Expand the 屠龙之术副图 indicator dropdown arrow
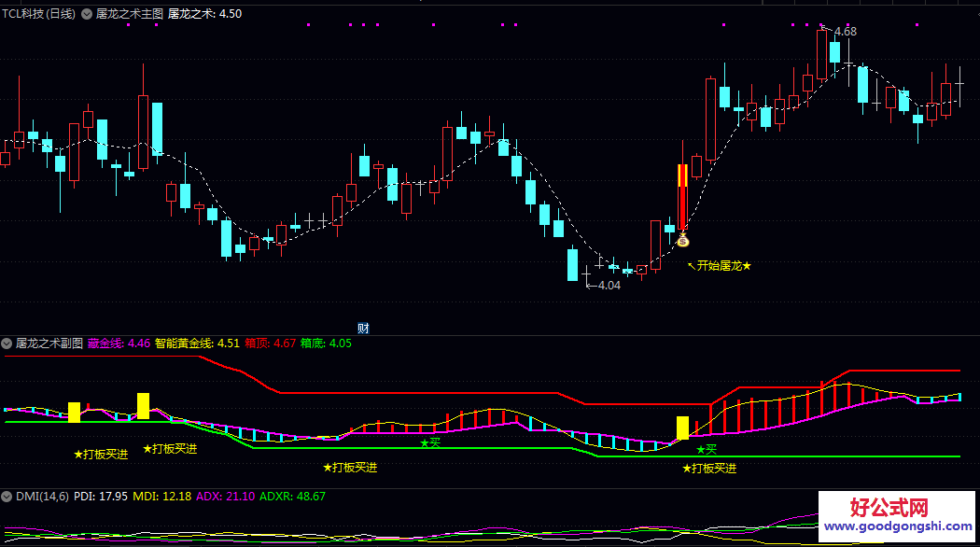 7,344
